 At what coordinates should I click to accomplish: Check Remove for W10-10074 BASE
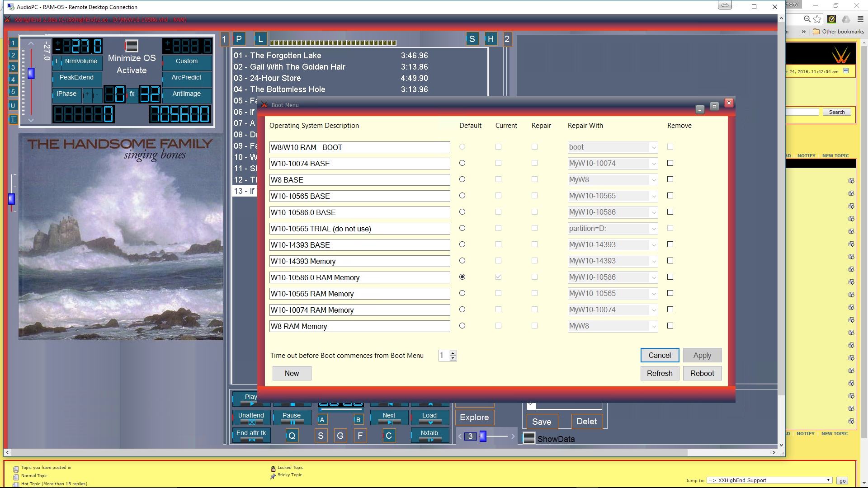coord(670,163)
